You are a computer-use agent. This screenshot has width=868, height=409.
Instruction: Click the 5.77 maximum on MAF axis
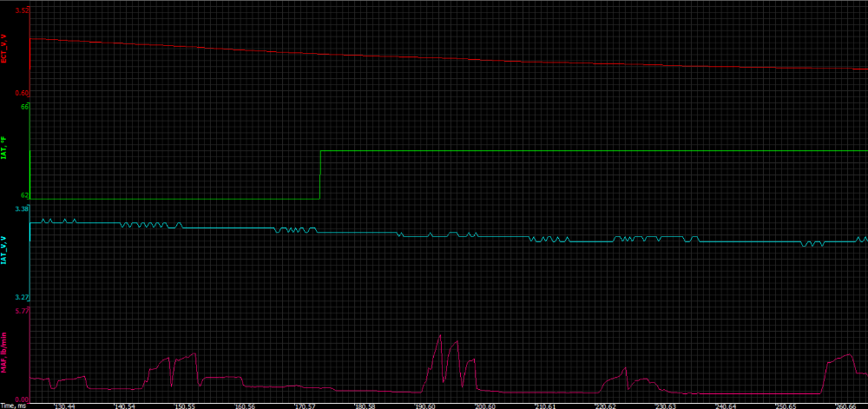(x=23, y=310)
